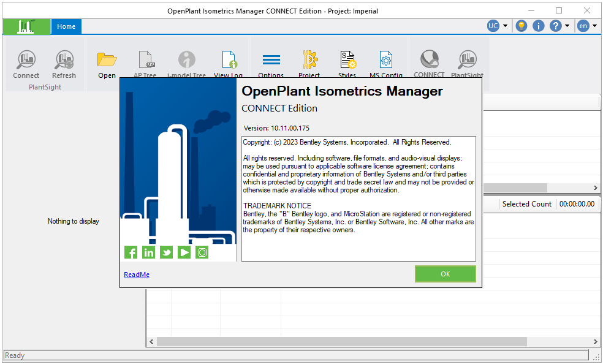Close the application window
This screenshot has width=603, height=364.
(587, 10)
